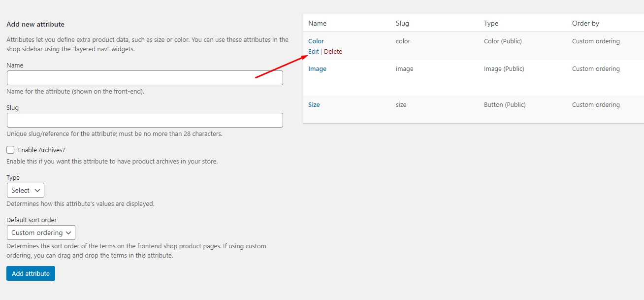Click the Name input field
Screen dimensions: 644x300
pyautogui.click(x=145, y=78)
